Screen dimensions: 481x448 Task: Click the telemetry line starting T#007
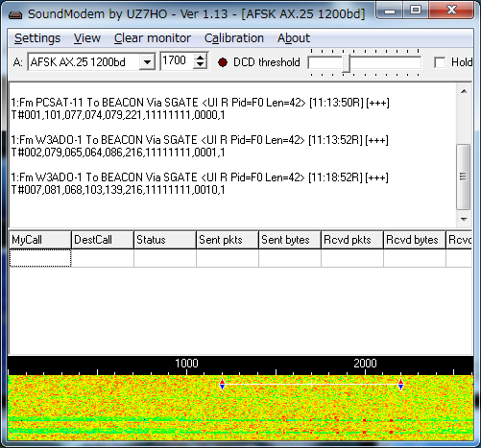[118, 190]
